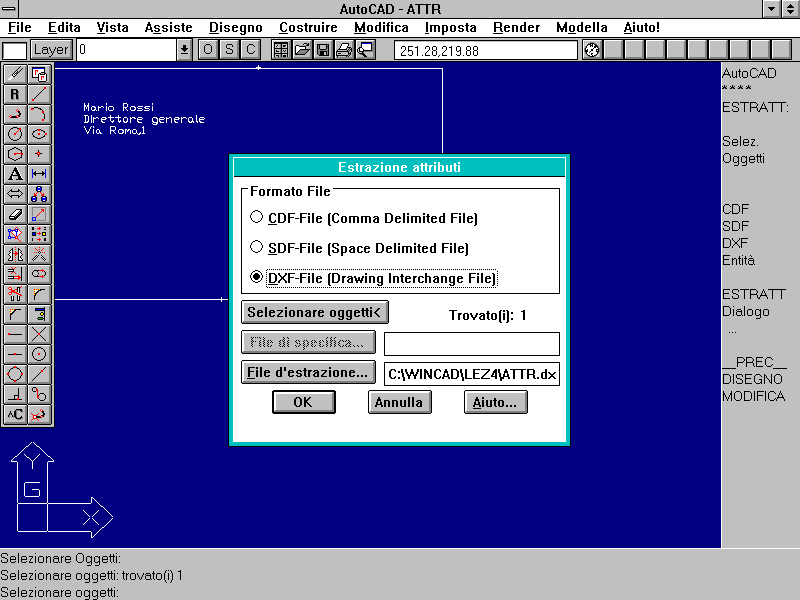Toggle Ortho mode with the O button

click(x=208, y=50)
